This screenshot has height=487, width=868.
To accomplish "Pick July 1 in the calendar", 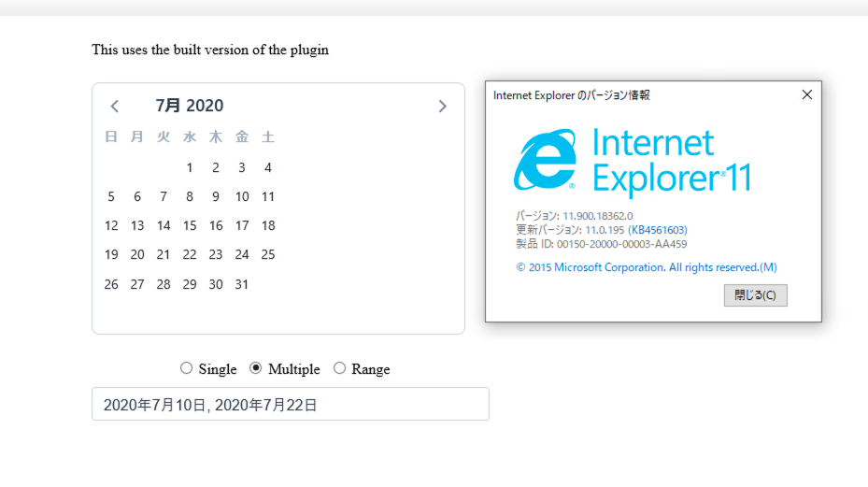I will point(190,167).
